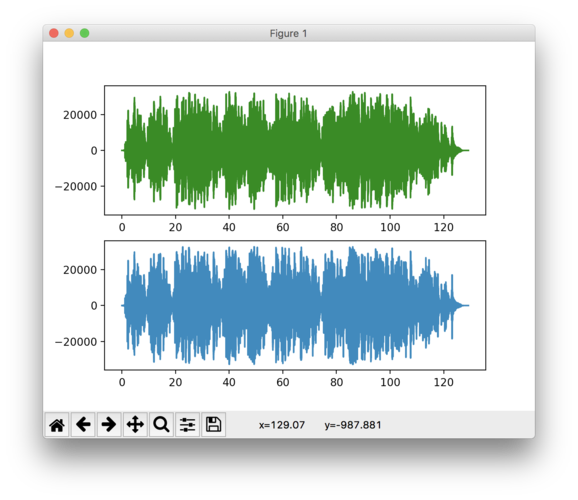Select the Pan axes cross-arrow tool

135,424
